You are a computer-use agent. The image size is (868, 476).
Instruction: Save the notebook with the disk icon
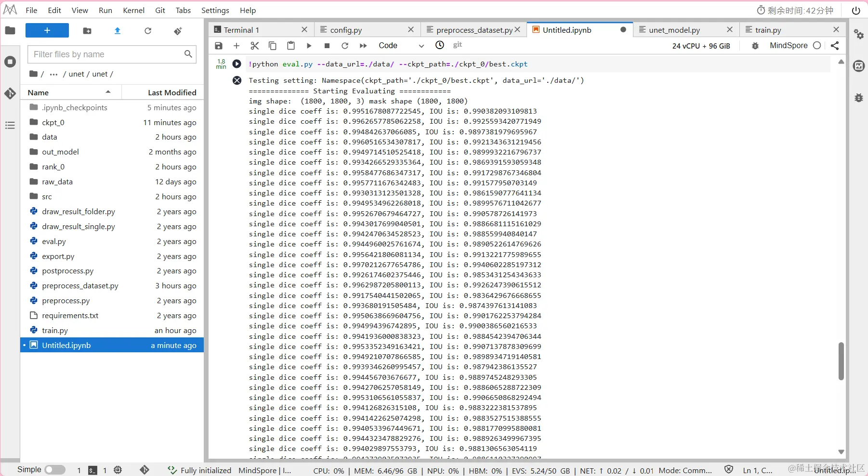[219, 46]
